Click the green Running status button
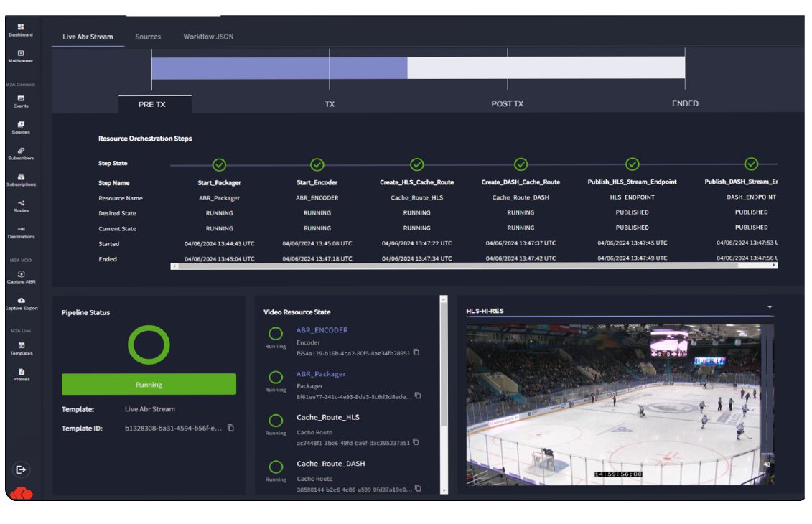Viewport: 812px width, 524px height. point(149,385)
